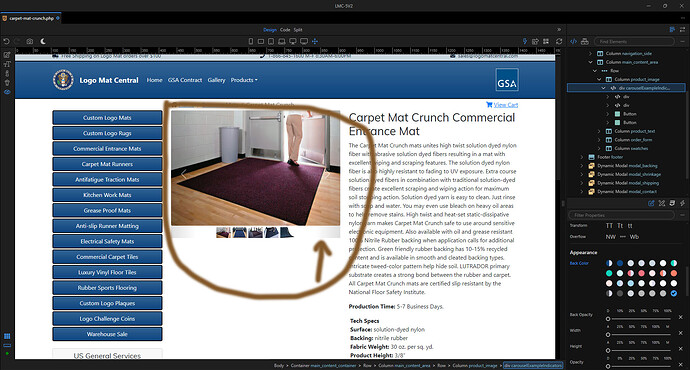
Task: Click the Custom Logo Mats button
Action: pyautogui.click(x=107, y=117)
